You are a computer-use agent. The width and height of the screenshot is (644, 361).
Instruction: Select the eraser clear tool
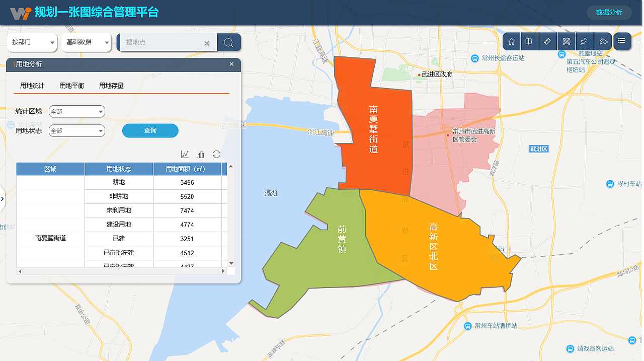point(603,41)
